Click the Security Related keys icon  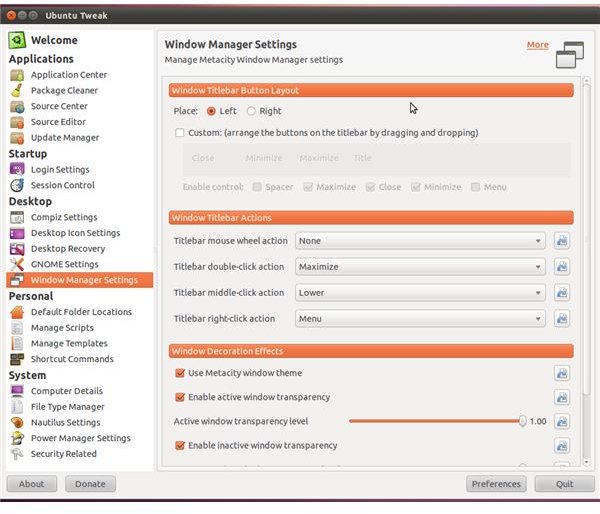[x=17, y=454]
